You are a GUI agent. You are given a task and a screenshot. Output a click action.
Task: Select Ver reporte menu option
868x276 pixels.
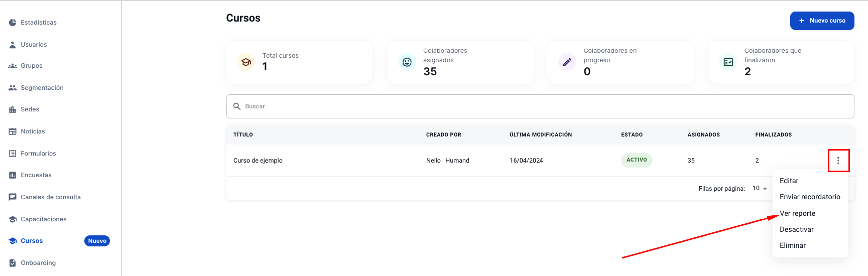point(797,213)
